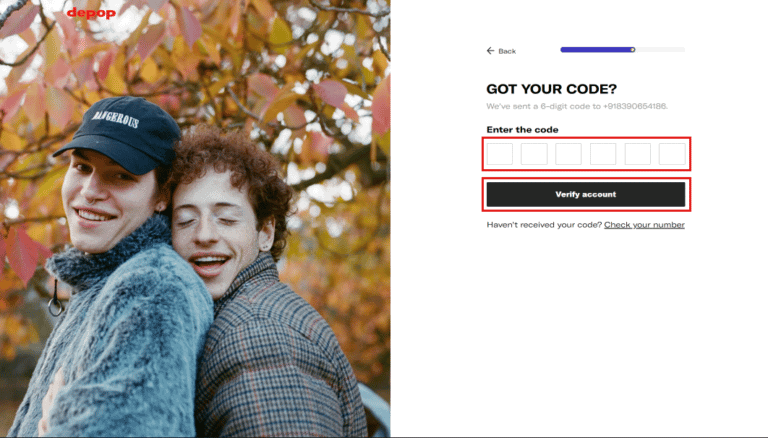Click the DANGEROUS cap in the photo
The width and height of the screenshot is (768, 438).
119,135
